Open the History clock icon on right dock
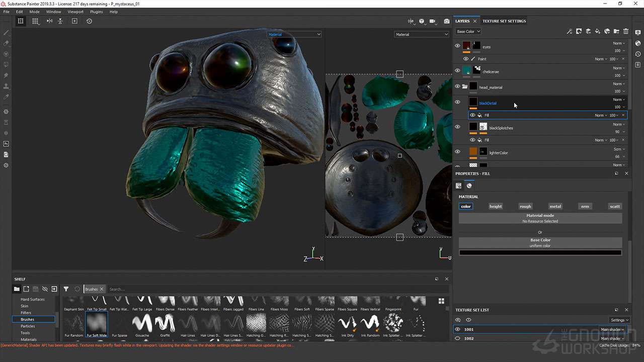The height and width of the screenshot is (362, 644). (637, 54)
